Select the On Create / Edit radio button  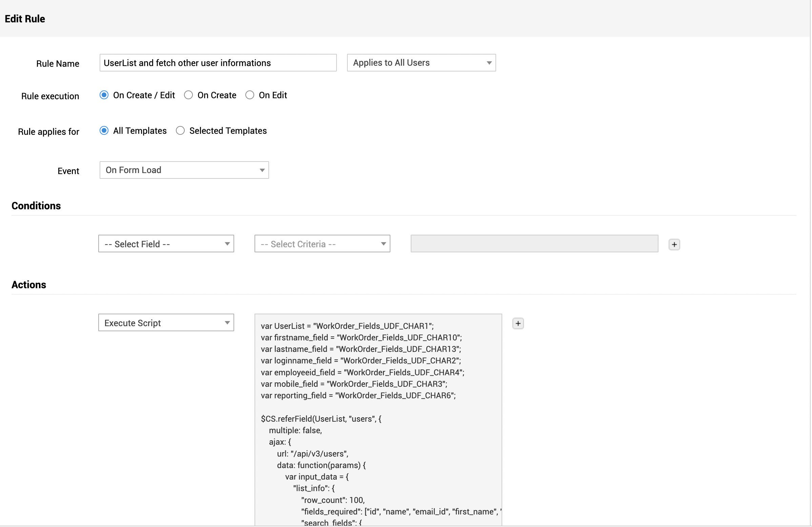point(104,95)
